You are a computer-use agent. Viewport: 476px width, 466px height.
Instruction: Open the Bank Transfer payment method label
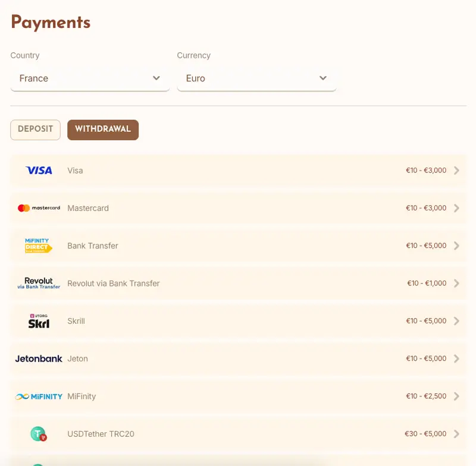point(93,245)
